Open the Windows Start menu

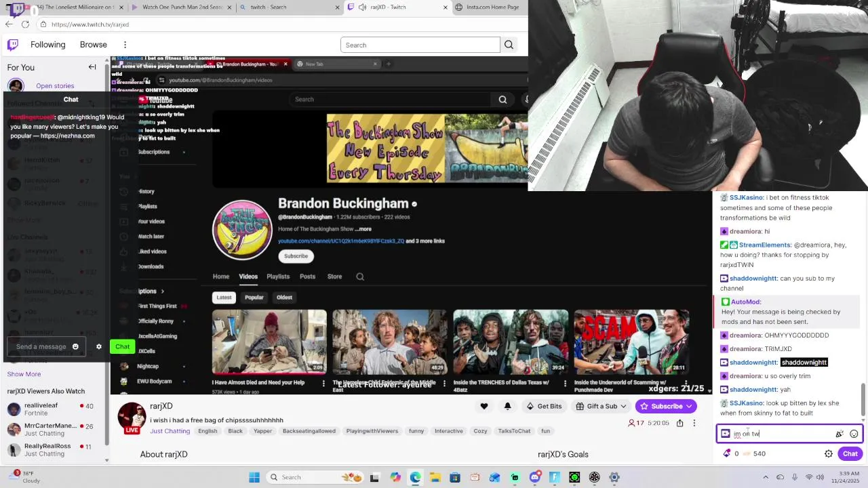254,477
